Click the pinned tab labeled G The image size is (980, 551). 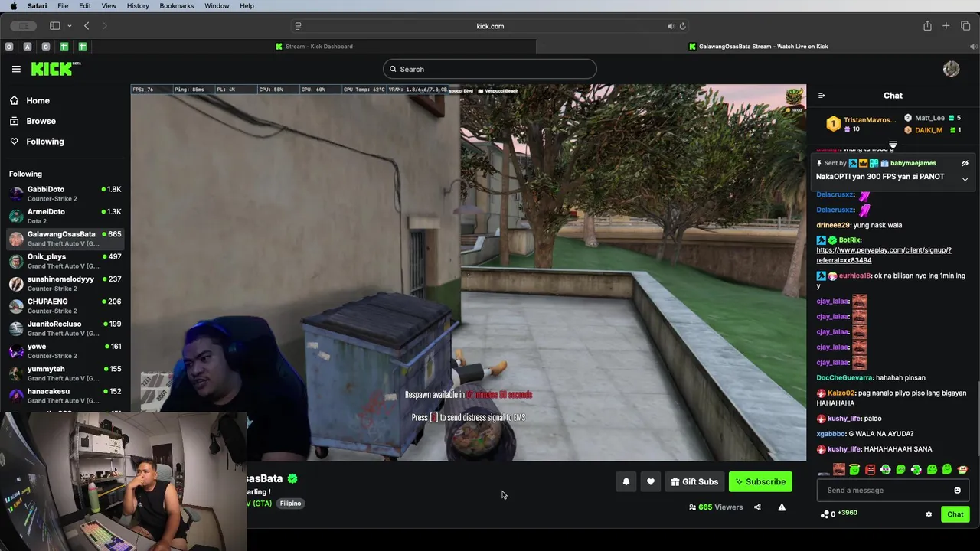[x=46, y=47]
